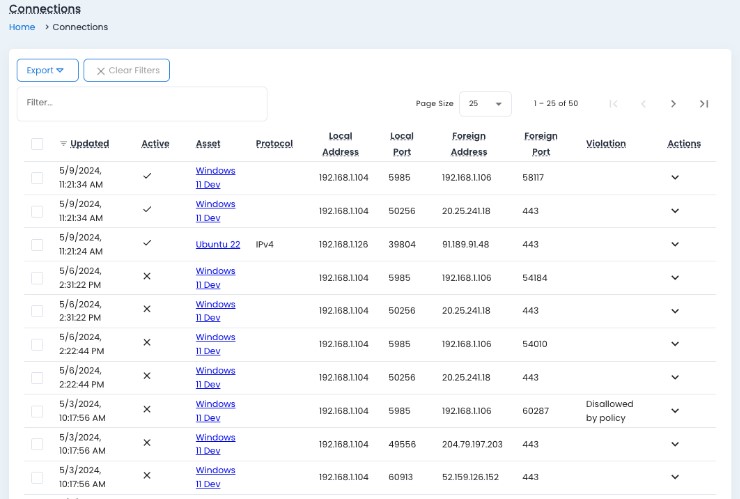Expand actions chevron for Ubuntu 22 row
Screen dimensions: 740x499
coord(675,244)
